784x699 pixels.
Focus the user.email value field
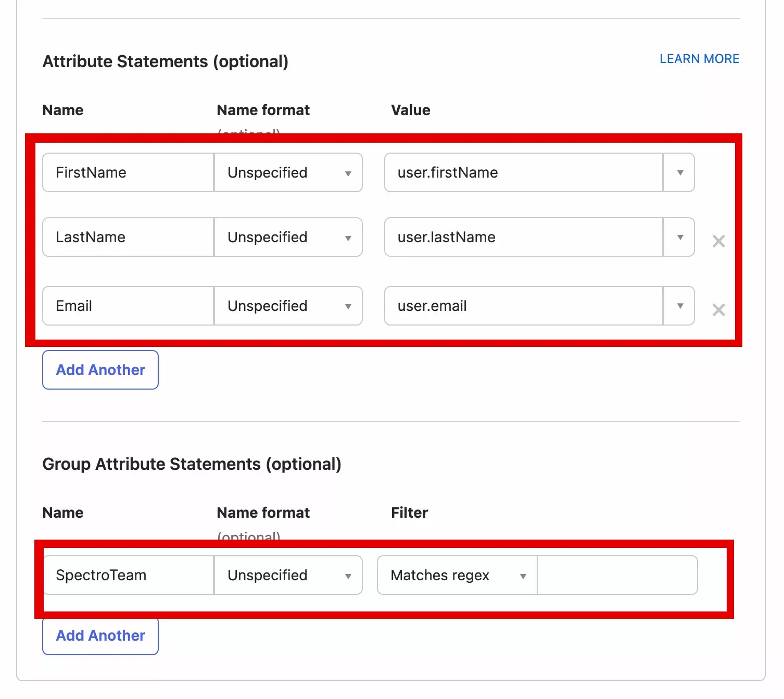(x=524, y=306)
